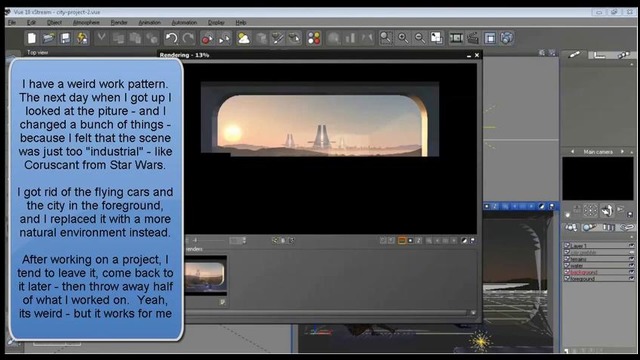
Task: Click the render list horizontal scrollbar
Action: click(x=325, y=312)
